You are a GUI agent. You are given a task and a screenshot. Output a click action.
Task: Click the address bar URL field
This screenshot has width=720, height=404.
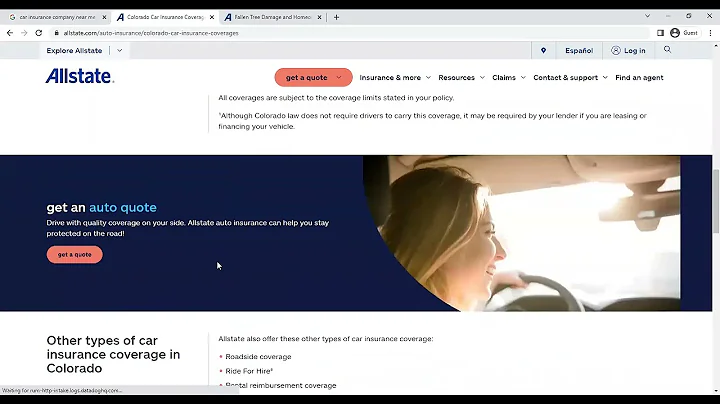click(151, 33)
